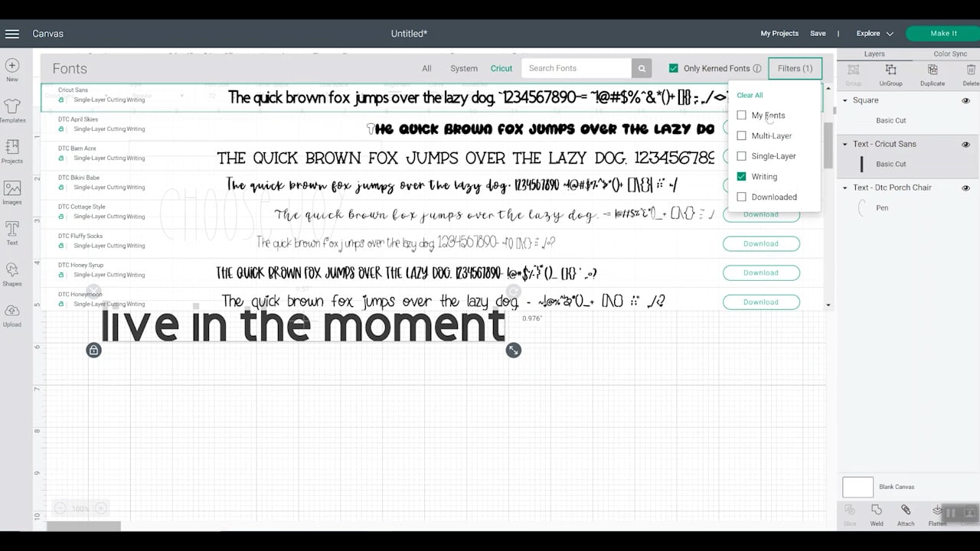Collapse the Square layer group
Screen dimensions: 980x551
845,100
